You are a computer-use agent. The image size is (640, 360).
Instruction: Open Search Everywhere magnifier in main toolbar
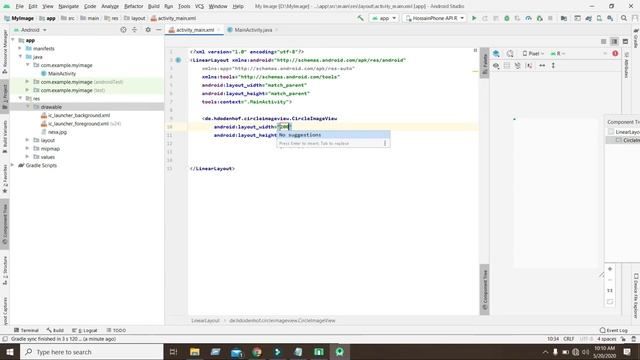(x=624, y=18)
